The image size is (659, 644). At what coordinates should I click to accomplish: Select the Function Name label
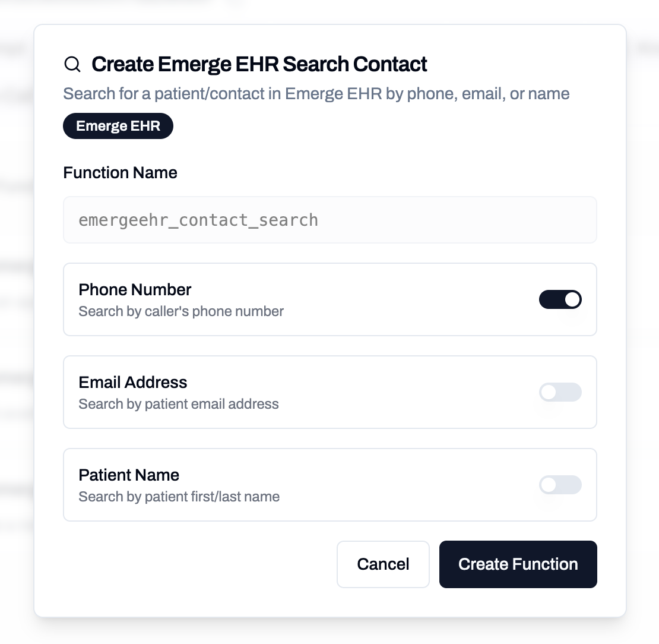tap(120, 172)
